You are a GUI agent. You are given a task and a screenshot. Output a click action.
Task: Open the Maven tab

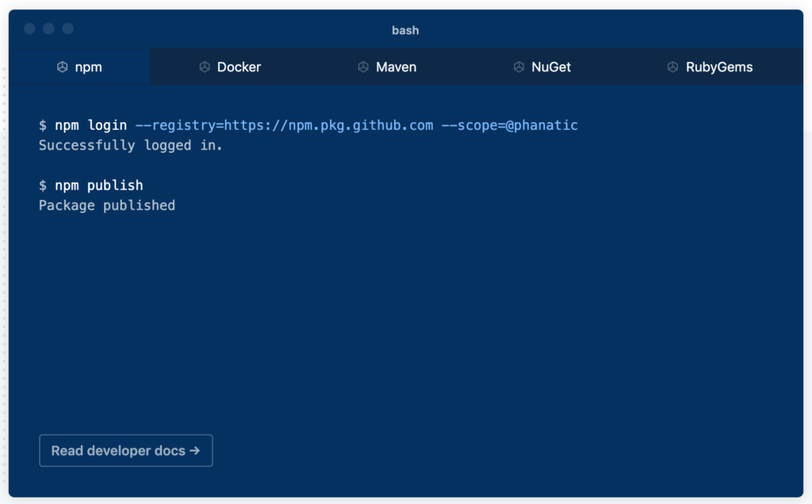point(387,67)
